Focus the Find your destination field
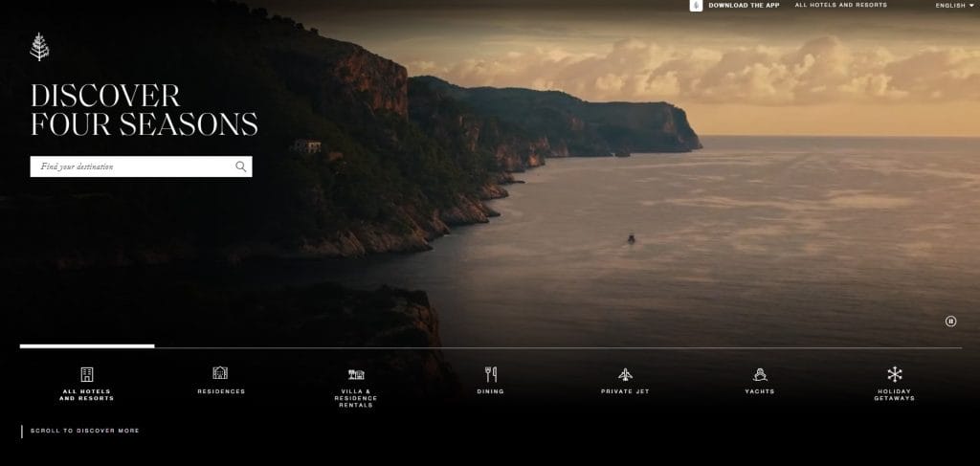 (x=142, y=166)
